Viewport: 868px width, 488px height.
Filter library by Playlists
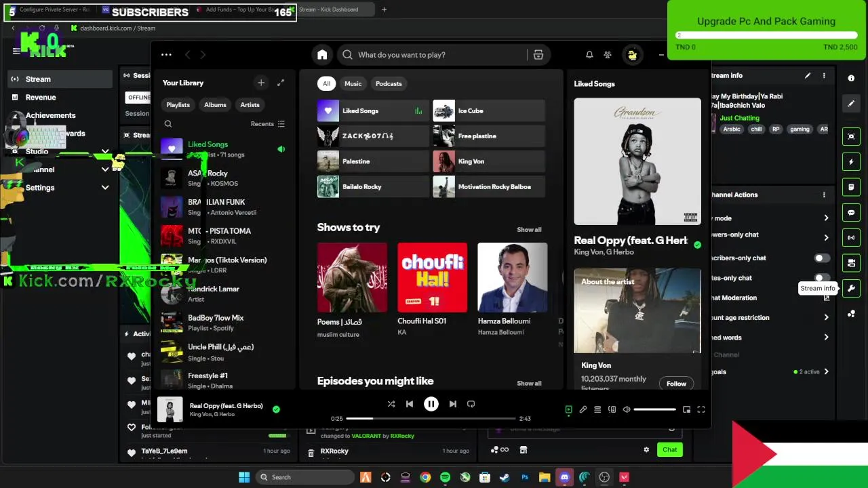178,105
